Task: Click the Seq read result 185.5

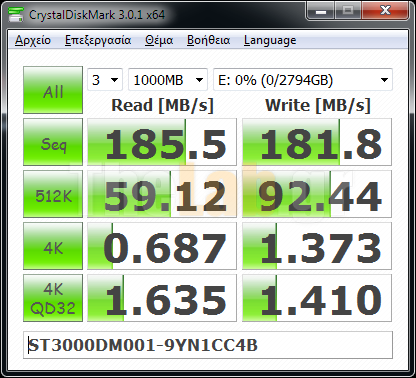Action: pyautogui.click(x=162, y=142)
